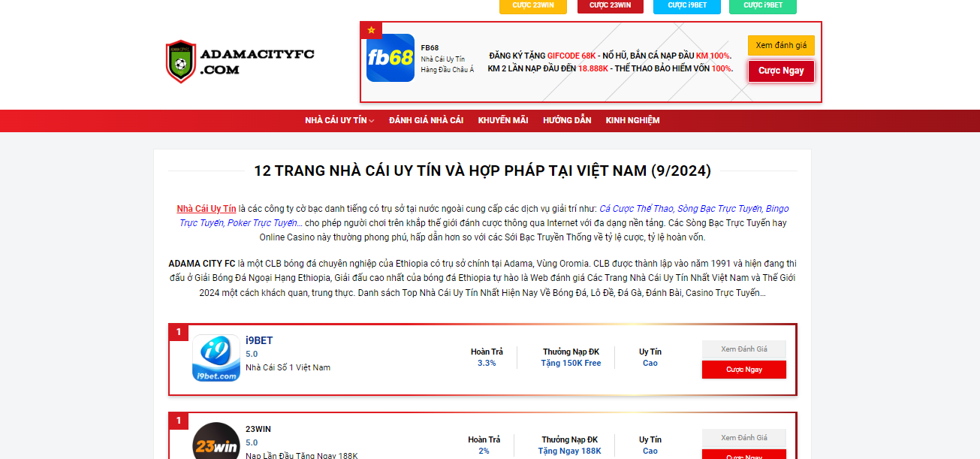Open the i9BET title link
This screenshot has height=459, width=980.
point(259,340)
